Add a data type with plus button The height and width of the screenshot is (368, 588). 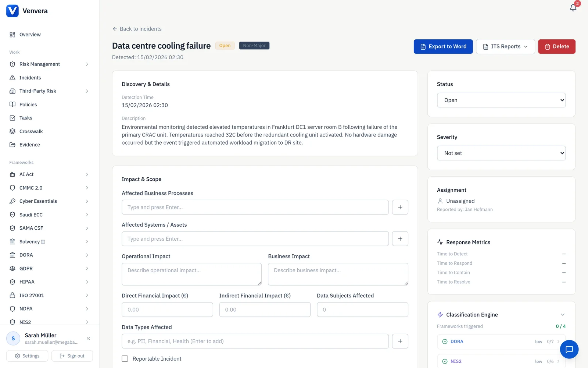click(400, 341)
